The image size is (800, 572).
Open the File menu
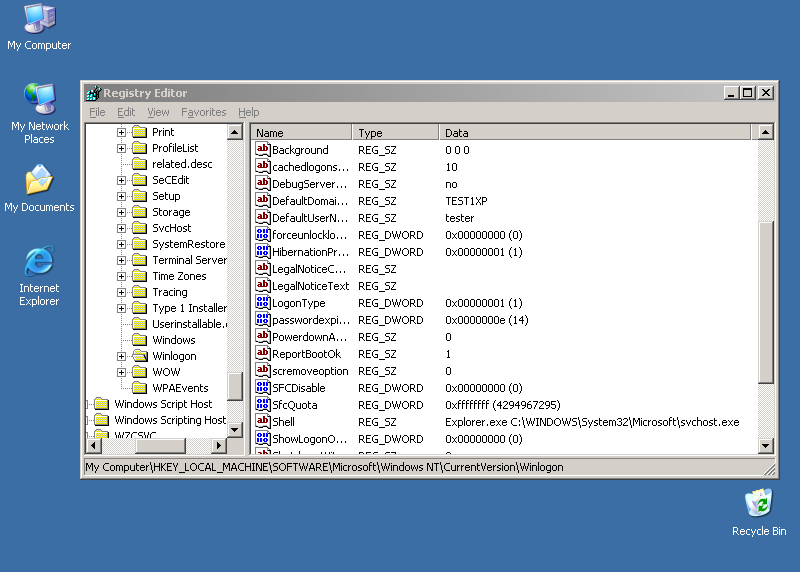tap(97, 112)
